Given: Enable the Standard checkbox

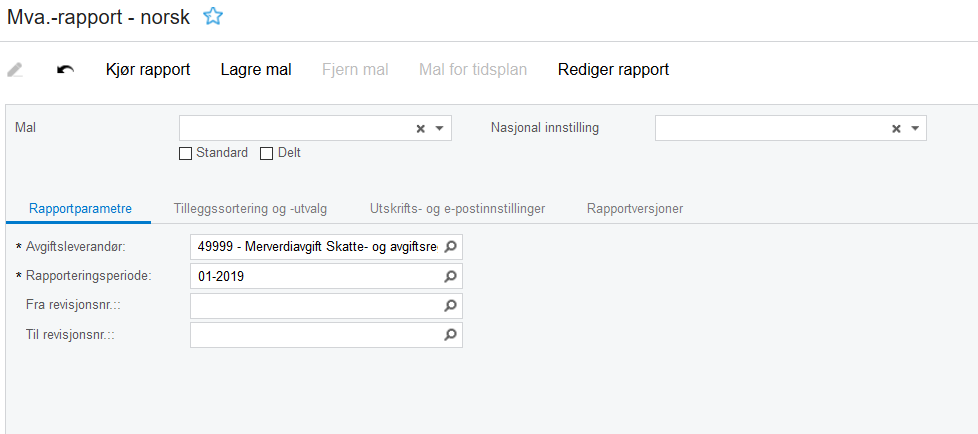Looking at the screenshot, I should (185, 154).
